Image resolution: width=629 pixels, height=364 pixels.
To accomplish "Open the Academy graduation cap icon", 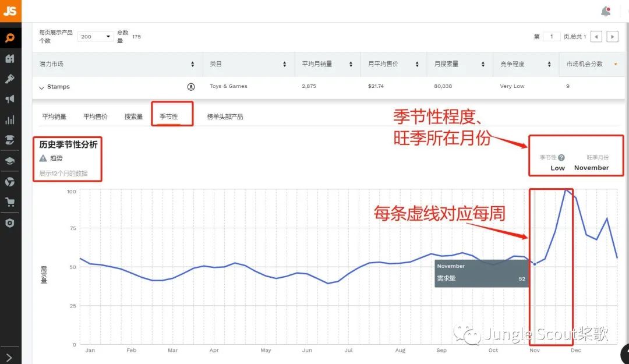I will pos(10,161).
